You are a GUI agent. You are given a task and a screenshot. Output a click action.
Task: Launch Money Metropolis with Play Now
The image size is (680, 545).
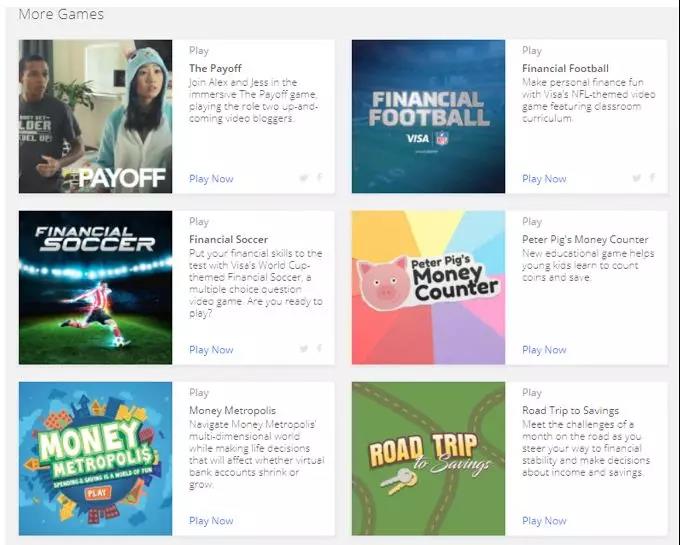[x=211, y=520]
